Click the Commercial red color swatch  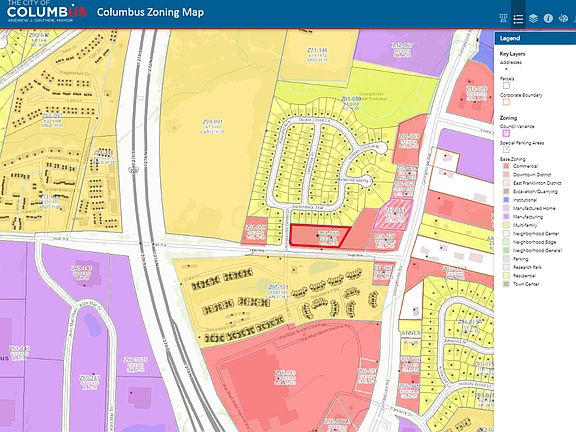[506, 166]
